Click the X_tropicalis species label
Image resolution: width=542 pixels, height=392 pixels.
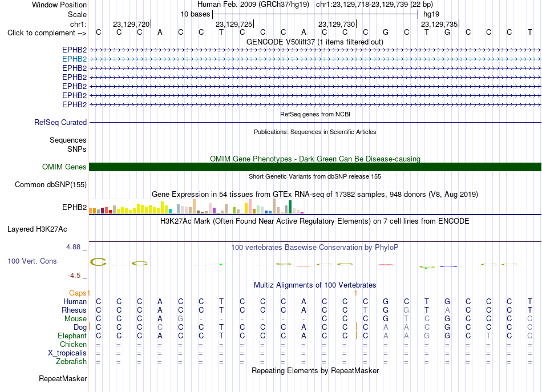point(67,353)
